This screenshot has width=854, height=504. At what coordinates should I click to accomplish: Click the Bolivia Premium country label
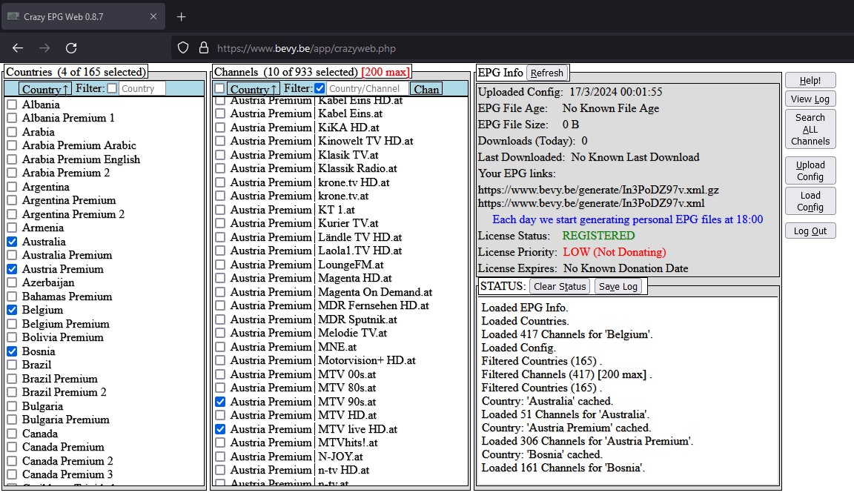pos(62,337)
